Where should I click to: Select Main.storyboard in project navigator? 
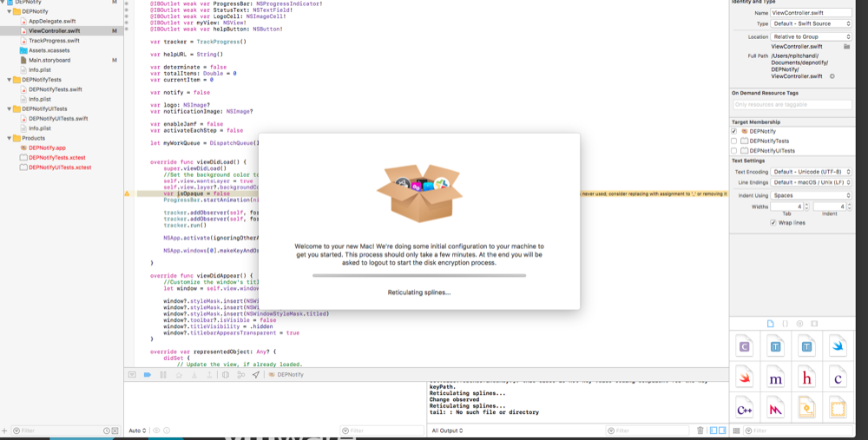click(x=49, y=60)
